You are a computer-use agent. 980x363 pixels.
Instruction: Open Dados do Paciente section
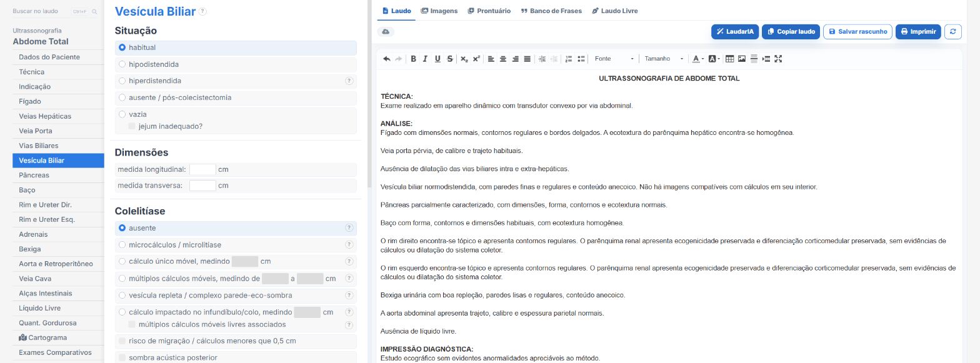pyautogui.click(x=58, y=57)
